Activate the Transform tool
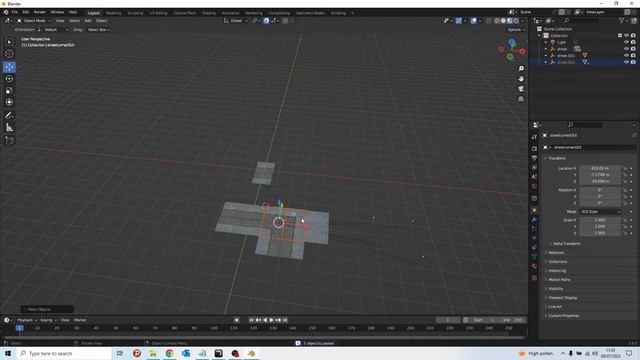 [x=9, y=102]
